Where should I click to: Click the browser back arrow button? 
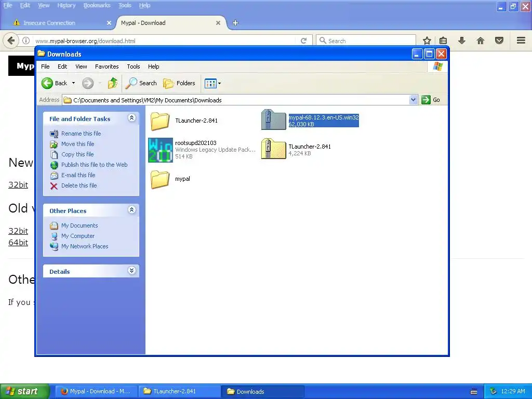tap(11, 41)
